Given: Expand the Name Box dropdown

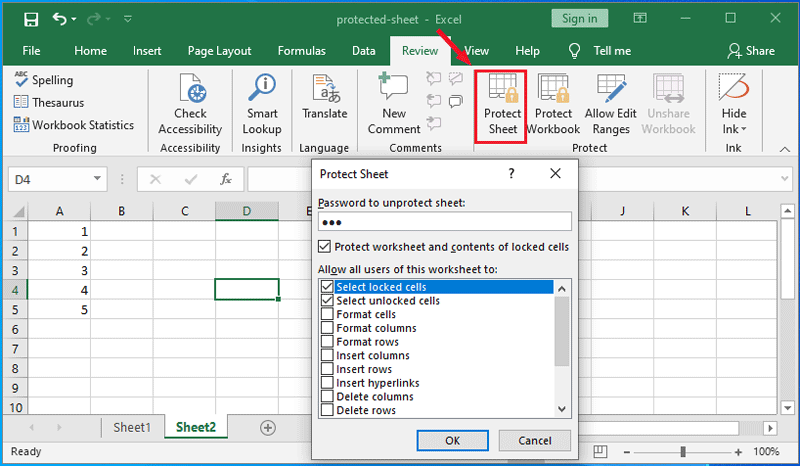Looking at the screenshot, I should [97, 179].
